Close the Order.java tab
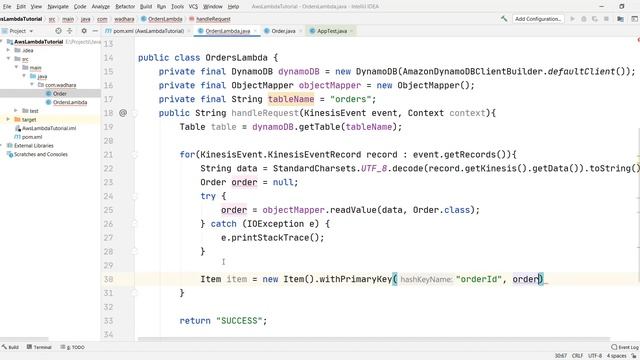Screen dimensions: 640x360 pyautogui.click(x=300, y=31)
